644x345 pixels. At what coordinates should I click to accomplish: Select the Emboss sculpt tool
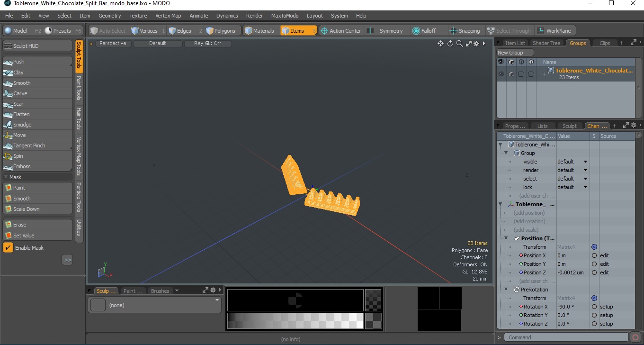point(37,166)
